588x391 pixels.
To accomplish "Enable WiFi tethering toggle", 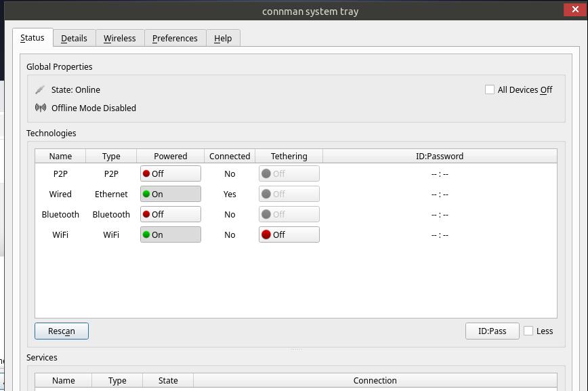I will click(289, 234).
